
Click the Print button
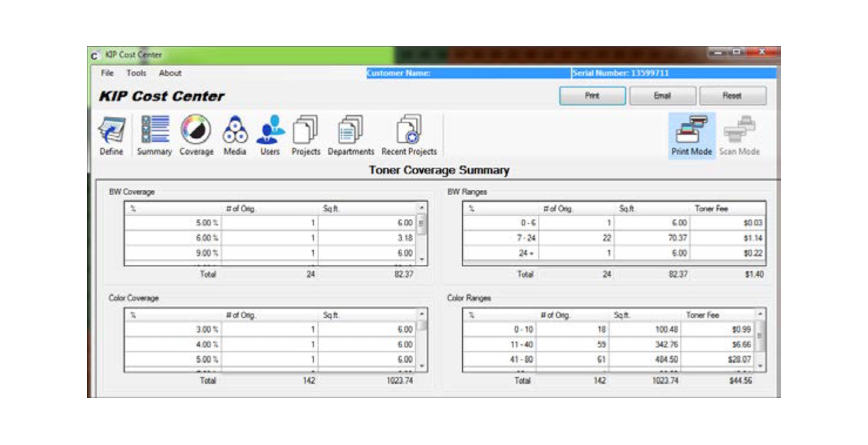pos(592,96)
